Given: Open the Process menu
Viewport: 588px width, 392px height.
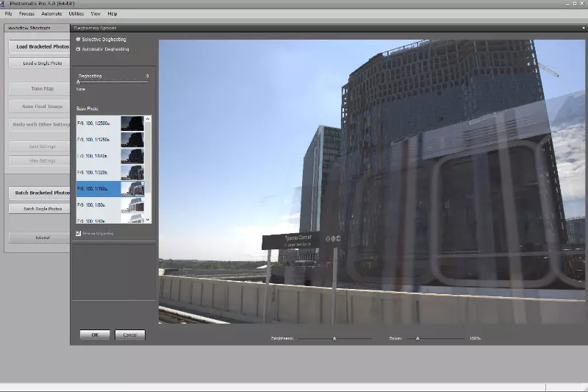Looking at the screenshot, I should pos(26,14).
